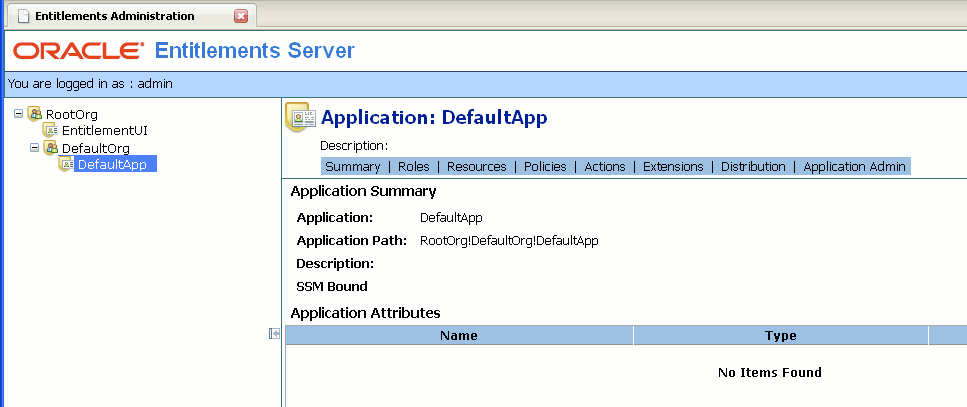Click the DefaultOrg organization icon
The image size is (967, 407).
coord(51,147)
